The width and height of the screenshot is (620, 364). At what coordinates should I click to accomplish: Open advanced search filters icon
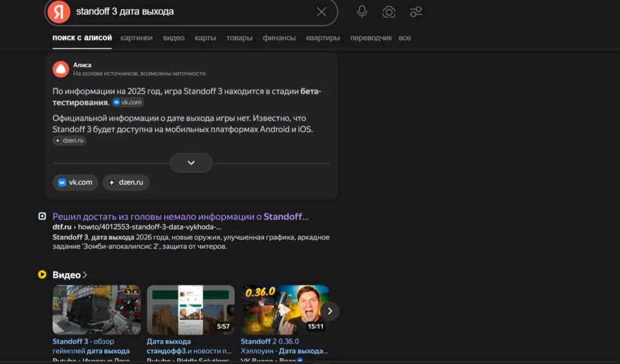(x=415, y=11)
